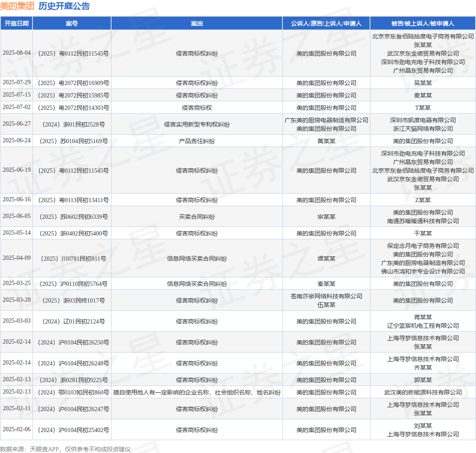Click the 美的集团 title text
Image resolution: width=476 pixels, height=453 pixels.
point(17,6)
